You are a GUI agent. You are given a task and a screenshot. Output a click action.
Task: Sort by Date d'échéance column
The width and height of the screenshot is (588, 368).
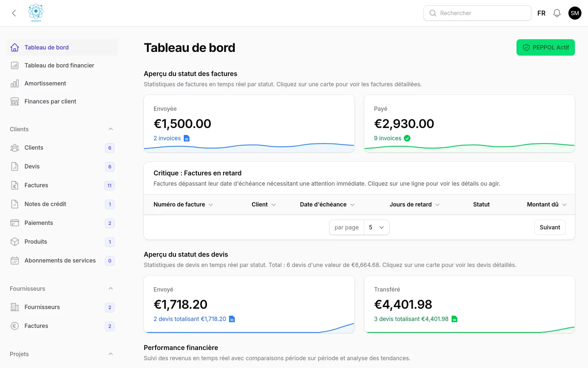pos(327,204)
